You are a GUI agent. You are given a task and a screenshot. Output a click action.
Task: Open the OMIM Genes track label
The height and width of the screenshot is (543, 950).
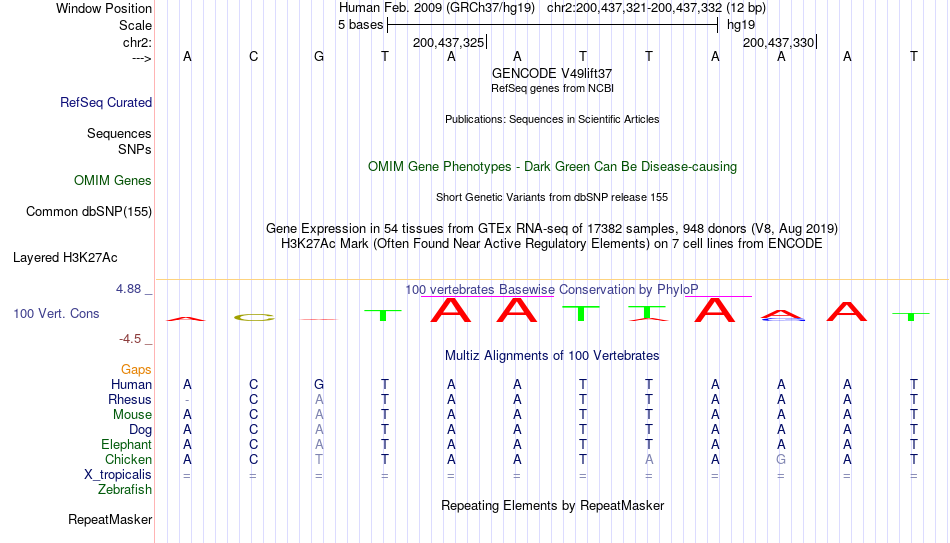(113, 181)
